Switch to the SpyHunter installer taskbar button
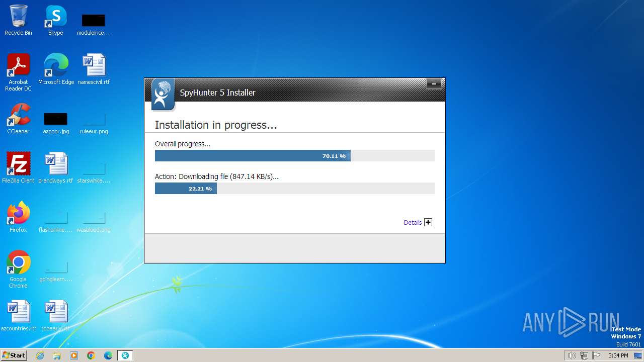 [x=125, y=355]
